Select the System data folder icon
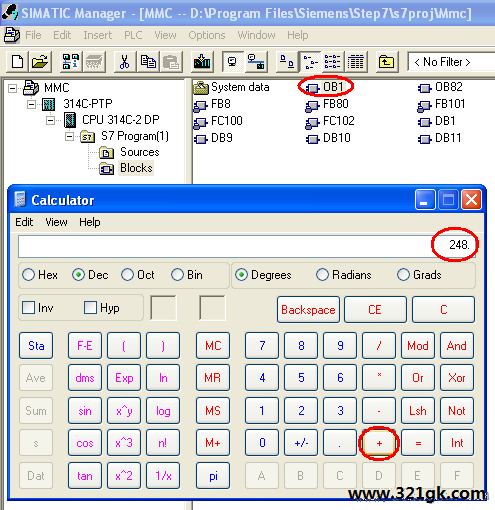This screenshot has height=510, width=495. [201, 88]
